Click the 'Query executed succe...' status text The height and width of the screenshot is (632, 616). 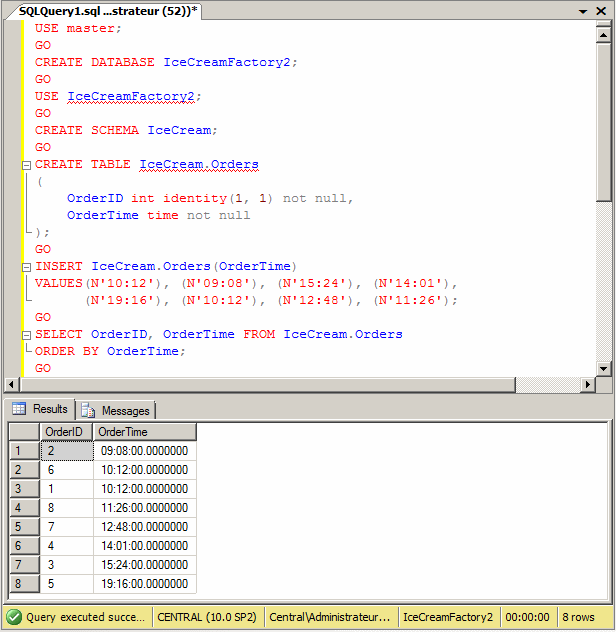coord(85,617)
